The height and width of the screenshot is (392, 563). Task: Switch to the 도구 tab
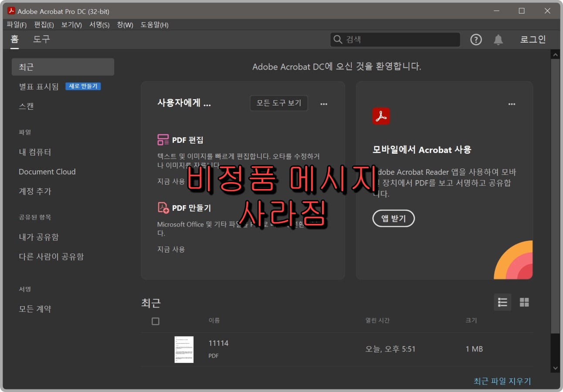(x=42, y=39)
